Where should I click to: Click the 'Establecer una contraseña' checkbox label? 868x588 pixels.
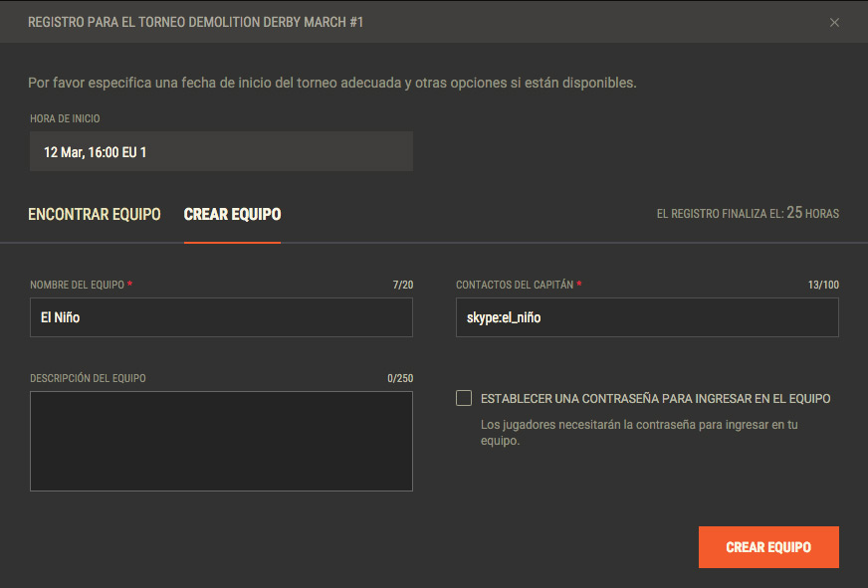click(x=655, y=398)
